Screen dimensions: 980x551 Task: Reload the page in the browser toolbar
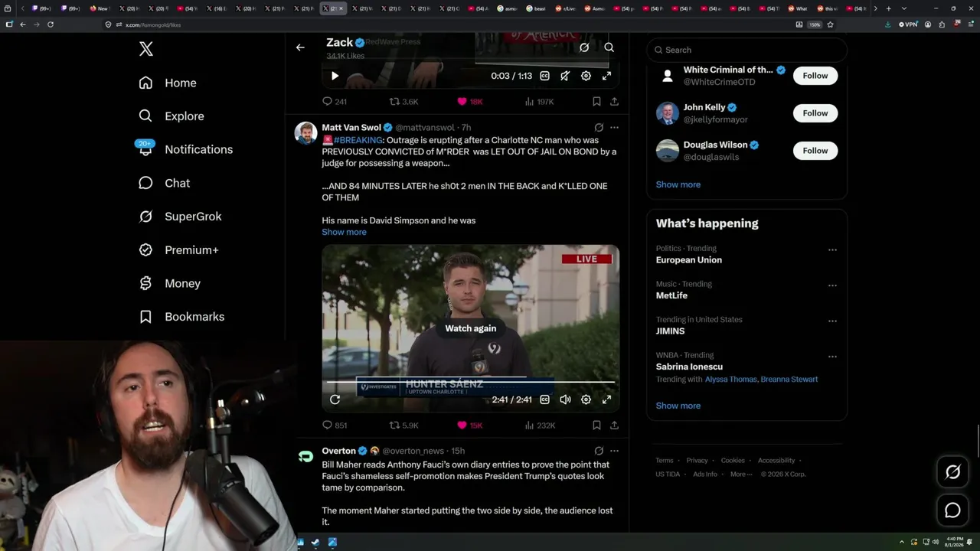51,24
